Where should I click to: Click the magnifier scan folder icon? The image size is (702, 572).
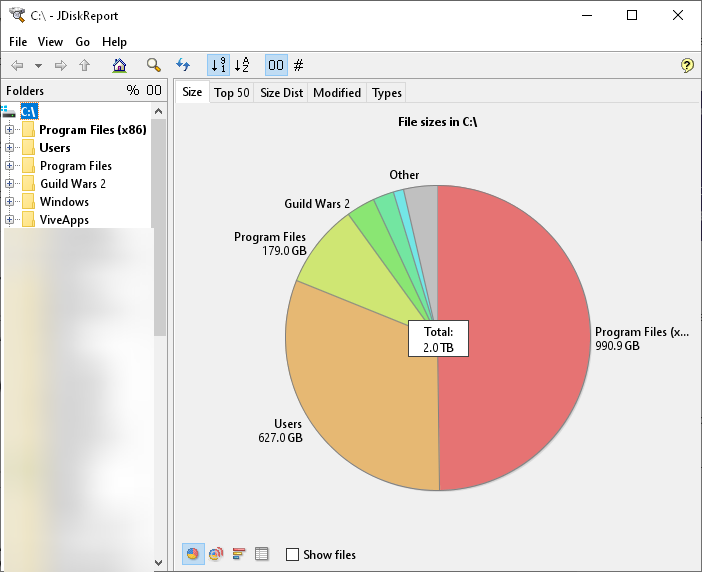pyautogui.click(x=154, y=65)
